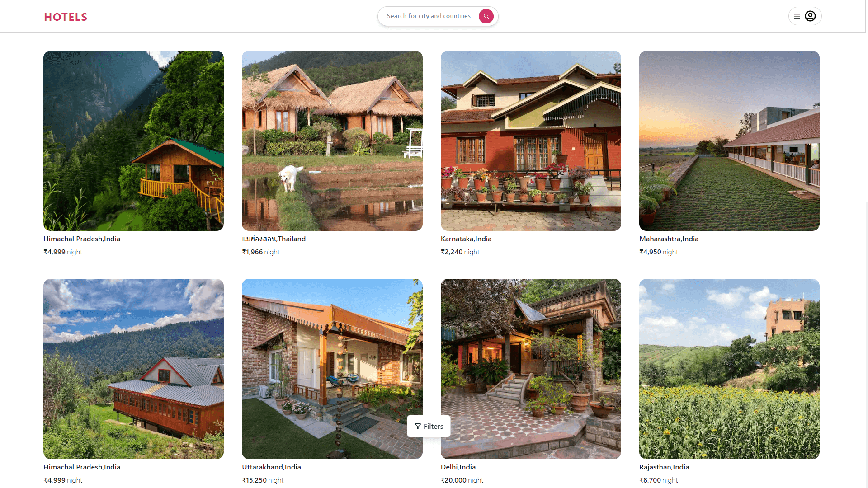
Task: Click the user profile avatar icon
Action: [810, 16]
